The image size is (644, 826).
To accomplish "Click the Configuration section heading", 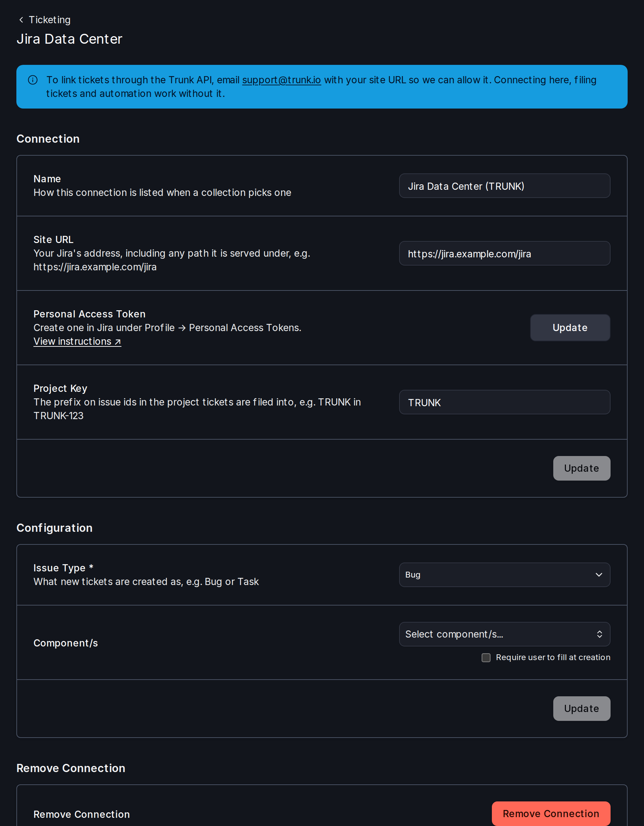I will click(55, 528).
